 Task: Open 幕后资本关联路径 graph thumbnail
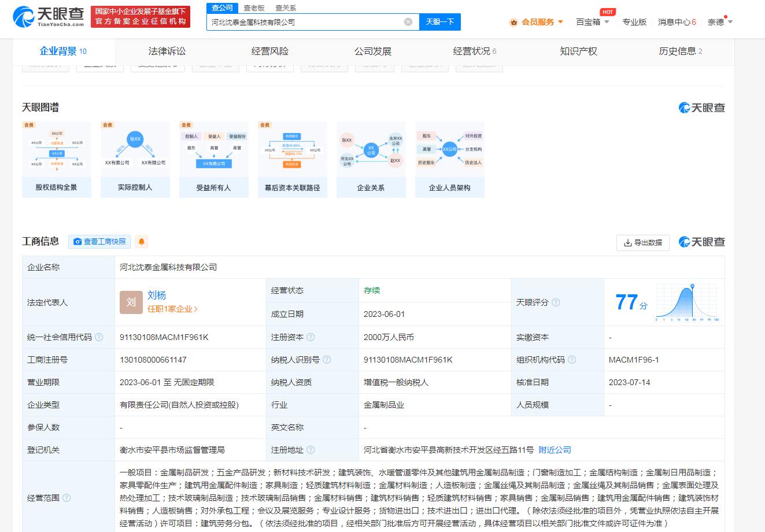[293, 159]
